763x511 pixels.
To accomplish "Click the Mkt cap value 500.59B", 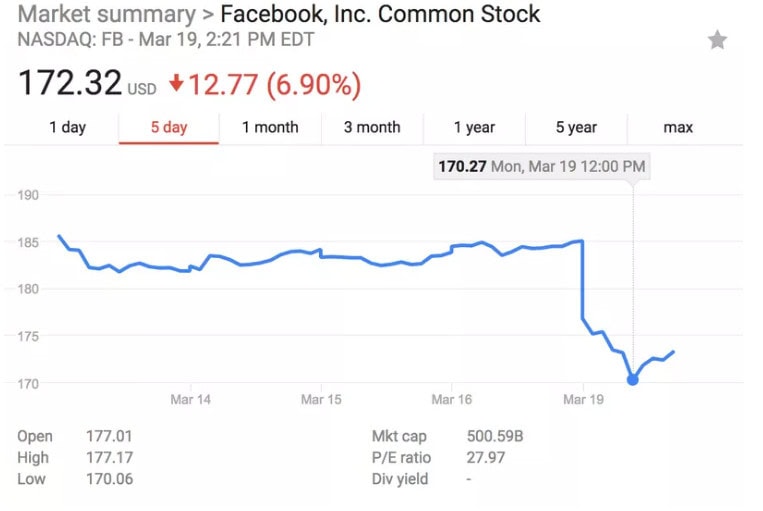I will click(x=496, y=436).
